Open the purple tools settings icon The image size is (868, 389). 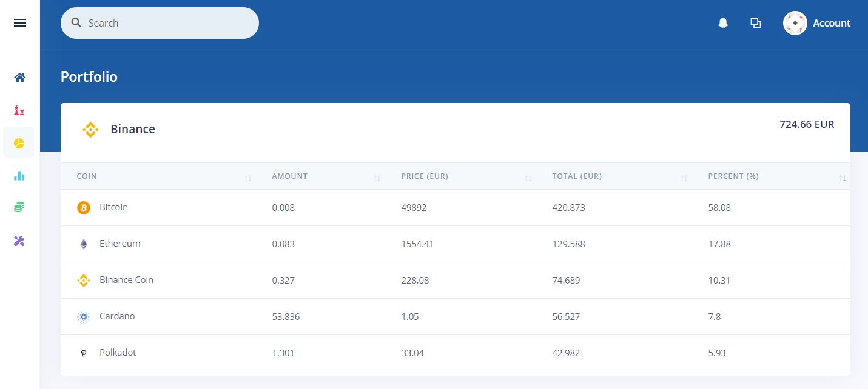(x=19, y=241)
